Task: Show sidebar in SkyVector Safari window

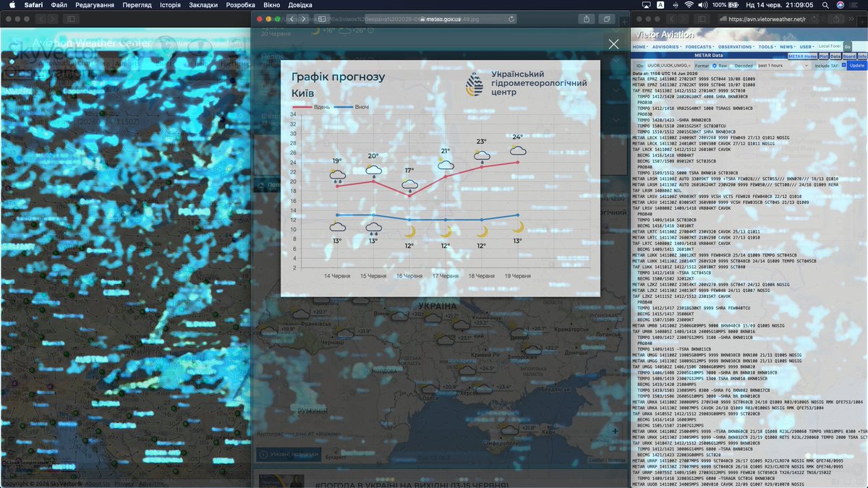Action: coord(71,19)
